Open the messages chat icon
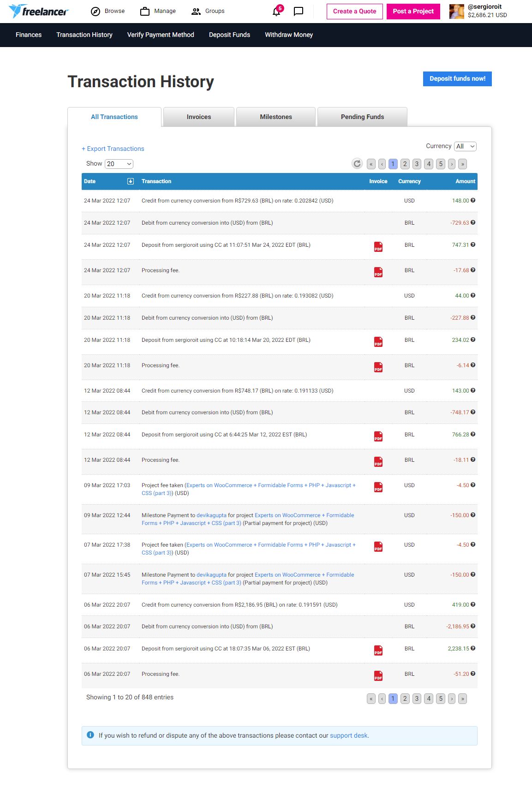Image resolution: width=532 pixels, height=793 pixels. [299, 11]
